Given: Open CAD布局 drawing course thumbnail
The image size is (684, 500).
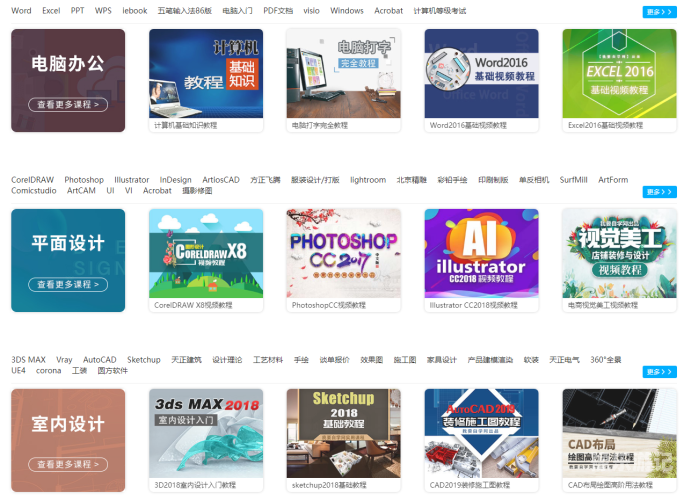Looking at the screenshot, I should [x=619, y=433].
